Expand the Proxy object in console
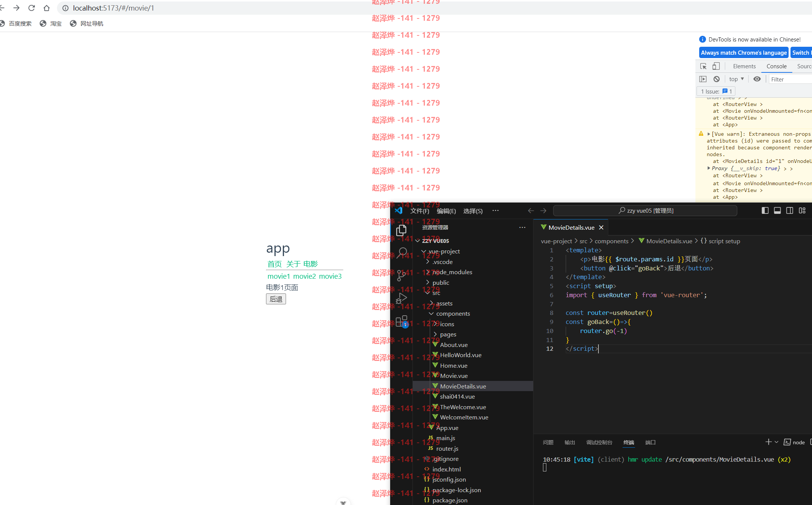Screen dimensions: 812x505 (709, 168)
